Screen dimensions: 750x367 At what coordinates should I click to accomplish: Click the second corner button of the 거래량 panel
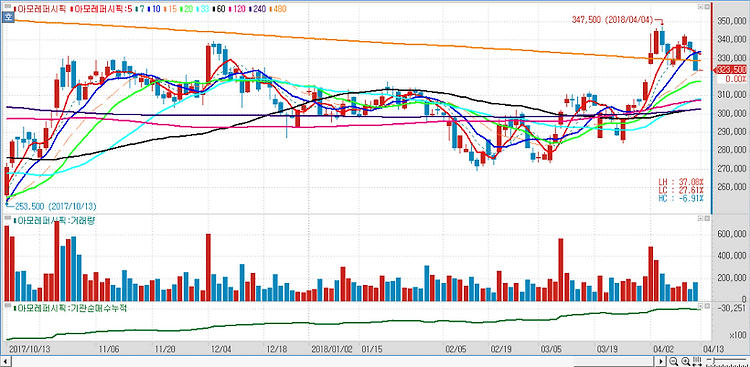706,218
